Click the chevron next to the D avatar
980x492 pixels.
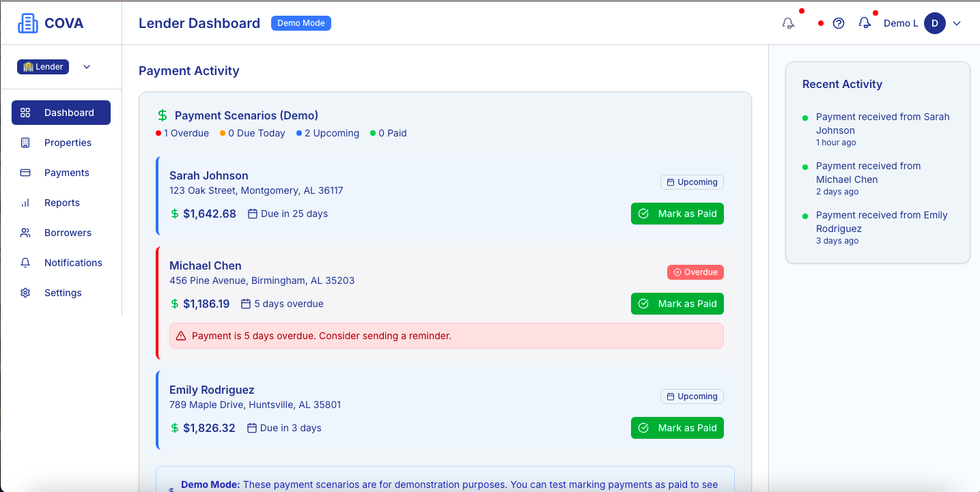click(957, 23)
